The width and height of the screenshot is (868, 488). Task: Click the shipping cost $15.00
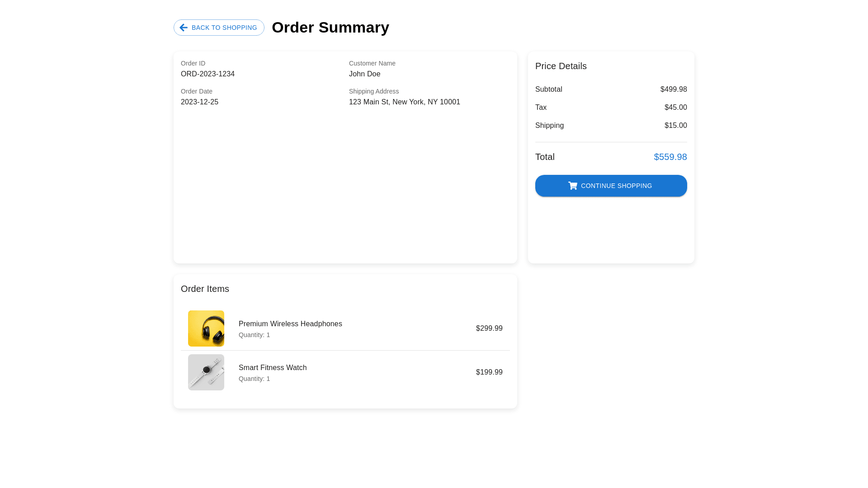pyautogui.click(x=675, y=126)
